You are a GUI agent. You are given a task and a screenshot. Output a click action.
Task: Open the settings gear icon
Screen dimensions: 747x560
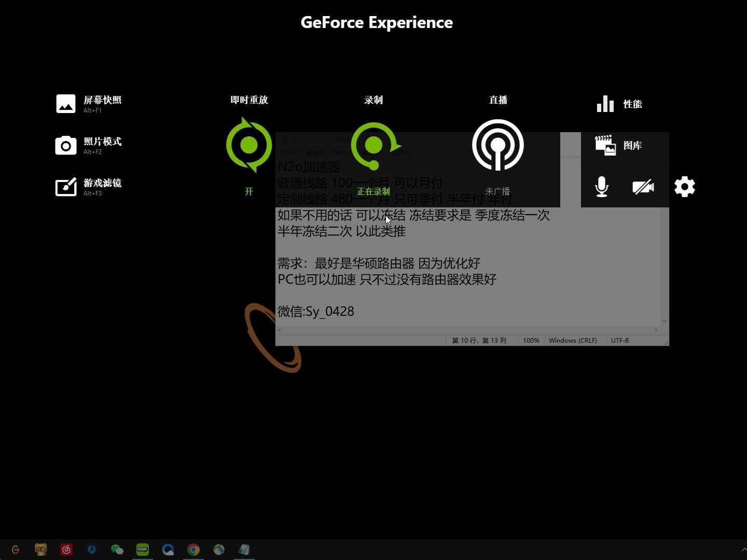[x=685, y=187]
